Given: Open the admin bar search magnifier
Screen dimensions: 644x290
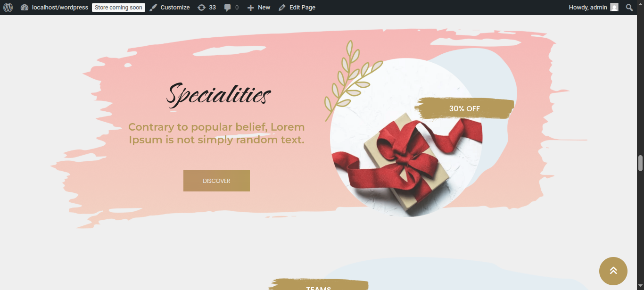Looking at the screenshot, I should pos(629,8).
